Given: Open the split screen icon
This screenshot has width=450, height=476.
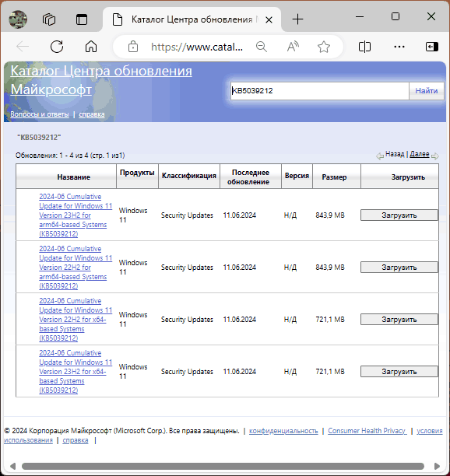Looking at the screenshot, I should click(x=364, y=47).
